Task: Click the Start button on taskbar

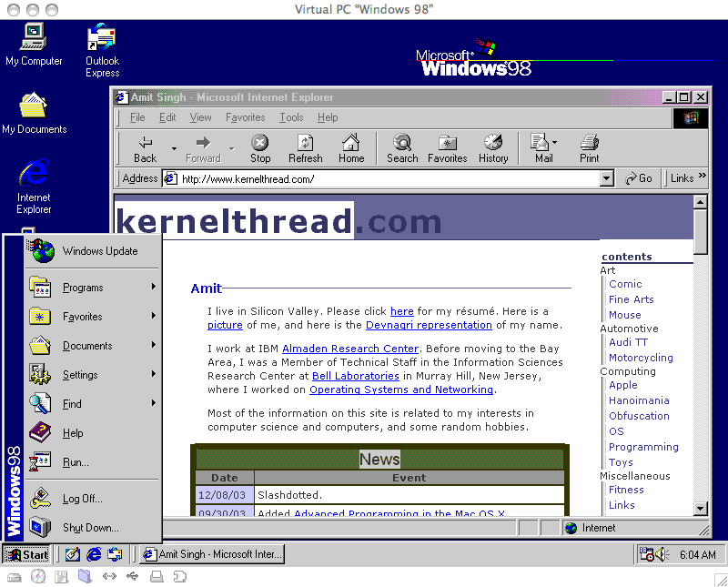Action: click(x=26, y=554)
